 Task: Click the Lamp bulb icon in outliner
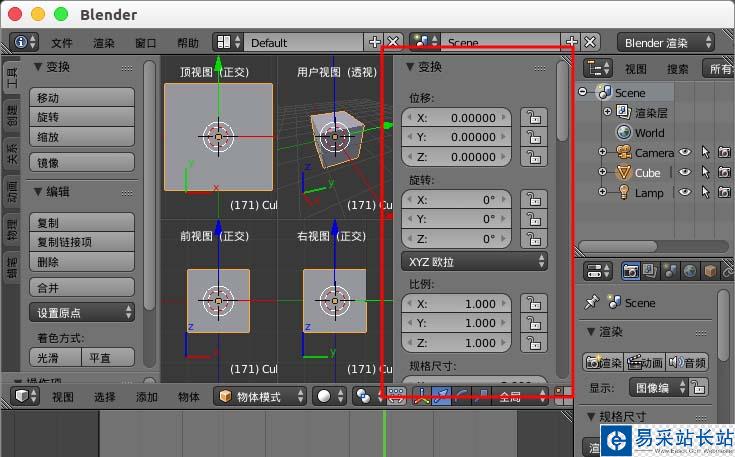click(623, 192)
